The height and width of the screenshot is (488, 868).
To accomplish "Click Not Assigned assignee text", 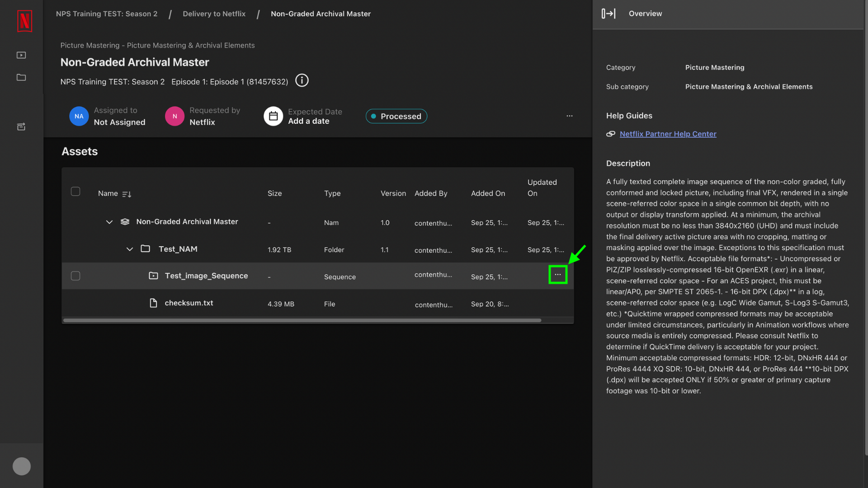I will coord(119,122).
